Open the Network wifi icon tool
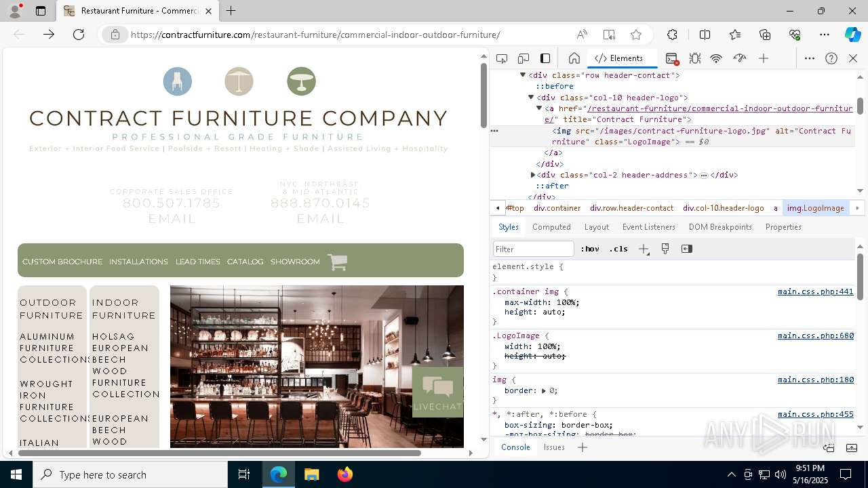Screen dimensions: 868x488 click(716, 58)
